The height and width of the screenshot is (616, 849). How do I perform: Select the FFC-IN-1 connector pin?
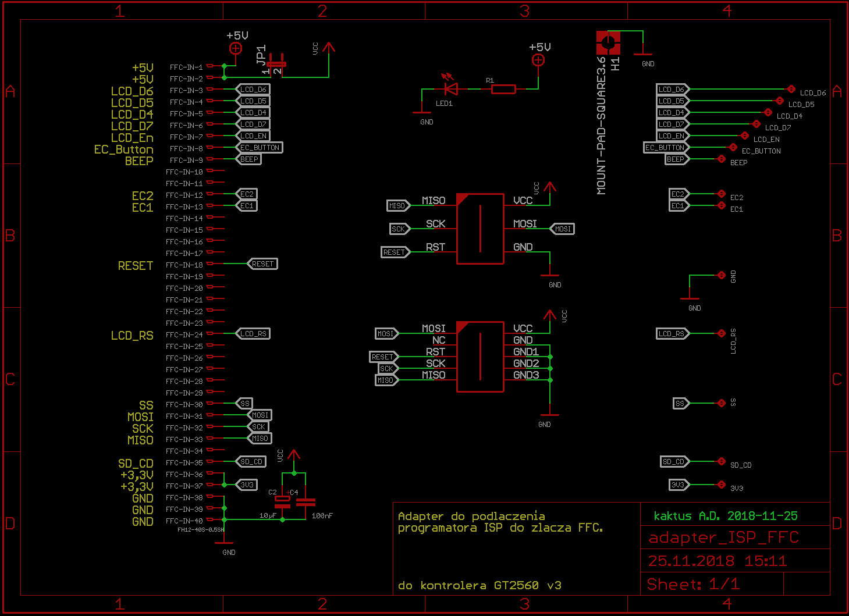pos(213,66)
